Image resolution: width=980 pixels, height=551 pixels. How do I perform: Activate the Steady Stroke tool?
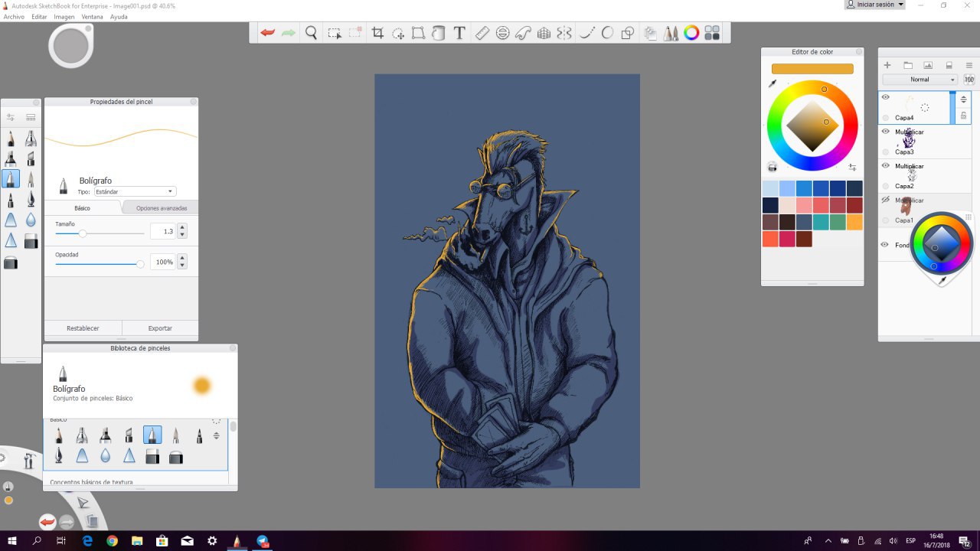[x=587, y=33]
